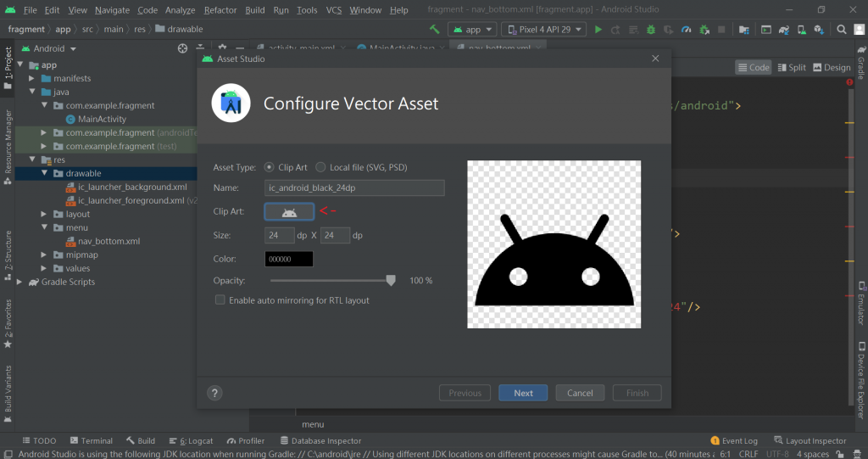Open the app run configuration dropdown

pos(472,30)
